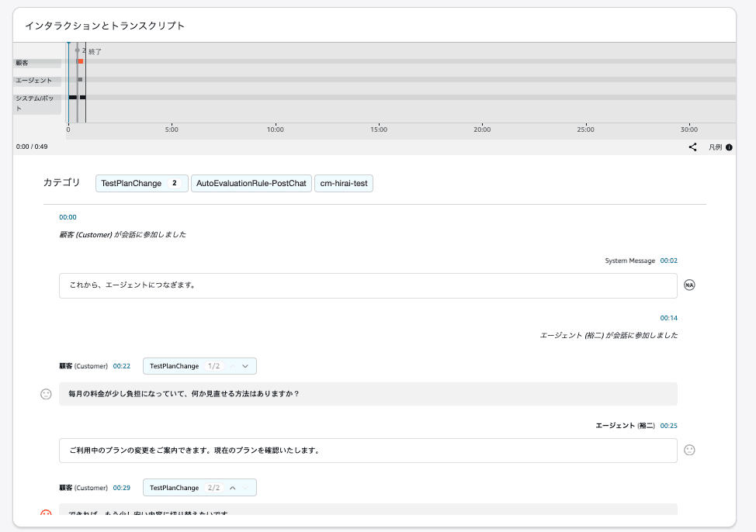Click neutral face icon beside agent 00:25 message

pos(689,450)
